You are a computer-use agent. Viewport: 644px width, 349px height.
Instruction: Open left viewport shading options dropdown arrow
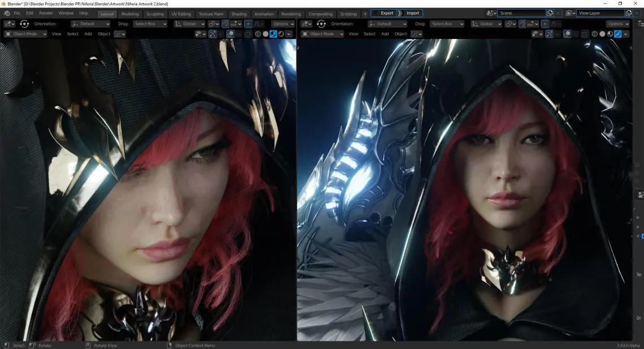click(289, 34)
